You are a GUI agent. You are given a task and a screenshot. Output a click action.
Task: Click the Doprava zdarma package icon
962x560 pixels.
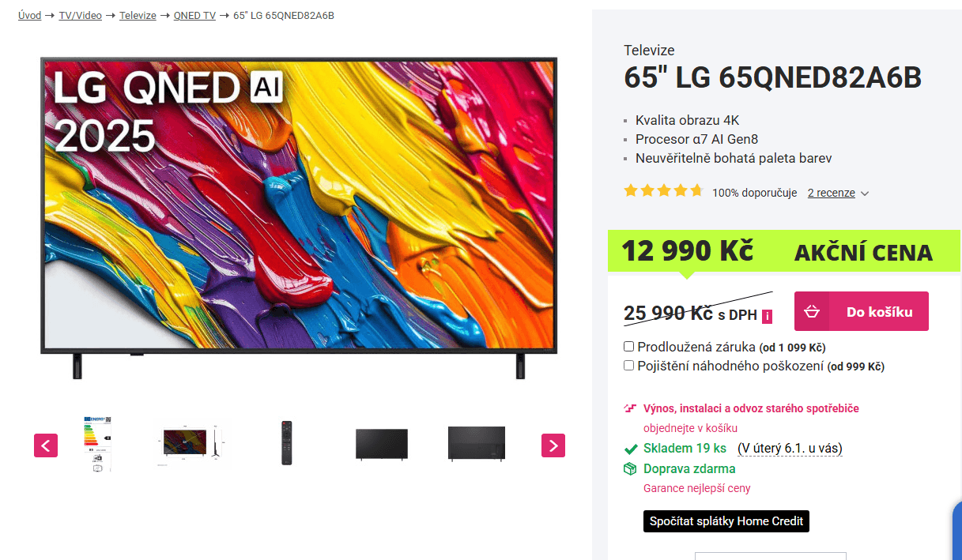tap(630, 468)
